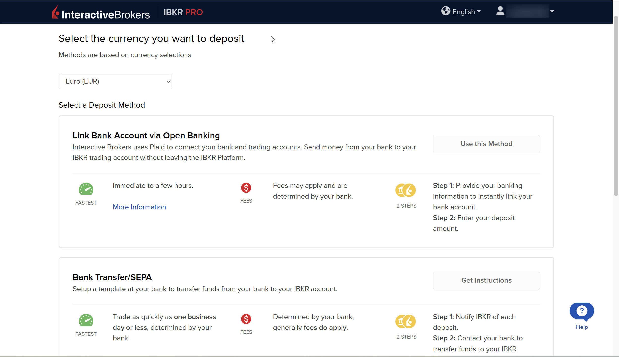This screenshot has width=619, height=364.
Task: Click the Help text link
Action: (x=582, y=327)
